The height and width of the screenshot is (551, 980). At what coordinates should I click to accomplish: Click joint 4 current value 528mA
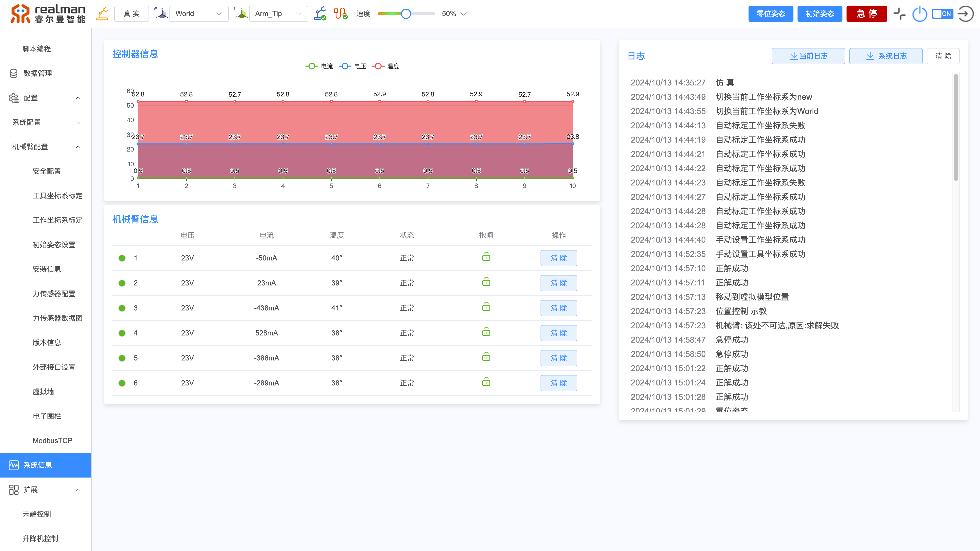point(267,333)
